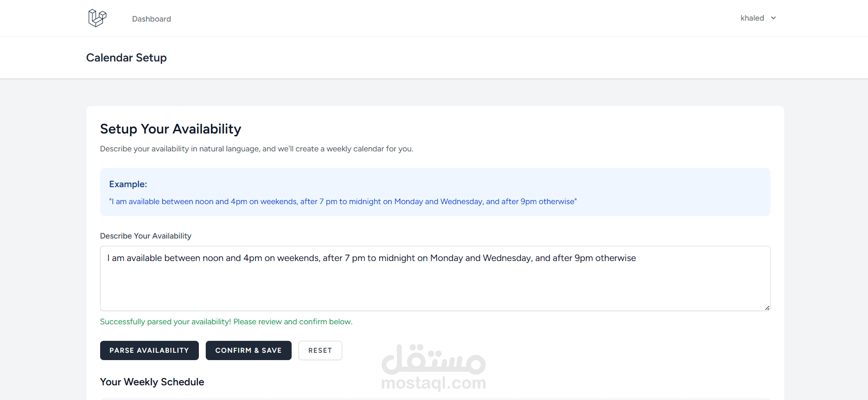Click the natural language description subtitle
Screen dimensions: 868x400
256,149
